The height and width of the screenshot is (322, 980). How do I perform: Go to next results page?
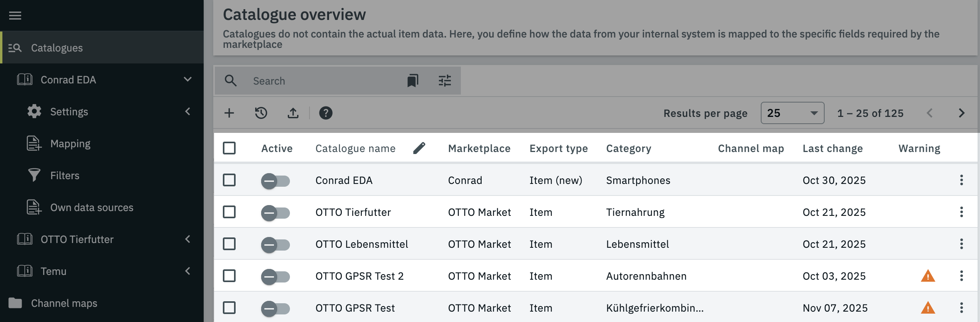[962, 113]
